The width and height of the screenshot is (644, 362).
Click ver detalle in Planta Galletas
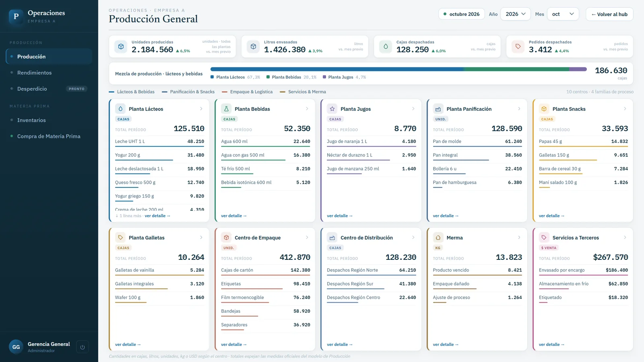pos(128,345)
